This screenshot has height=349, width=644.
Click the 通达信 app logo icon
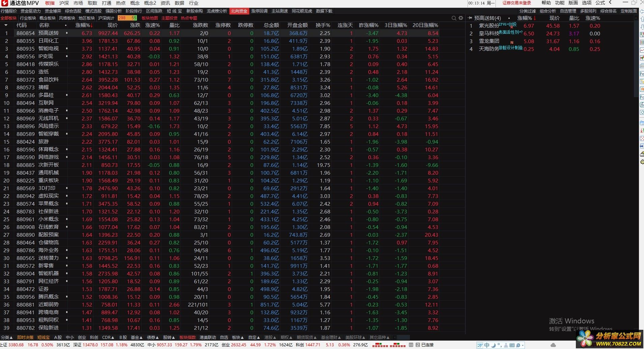4,3
